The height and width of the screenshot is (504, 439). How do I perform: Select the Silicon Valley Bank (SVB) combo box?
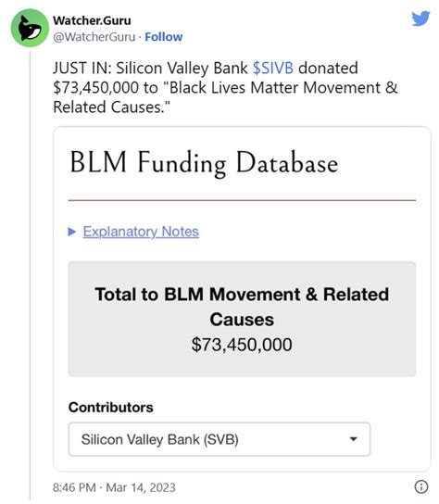coord(219,439)
